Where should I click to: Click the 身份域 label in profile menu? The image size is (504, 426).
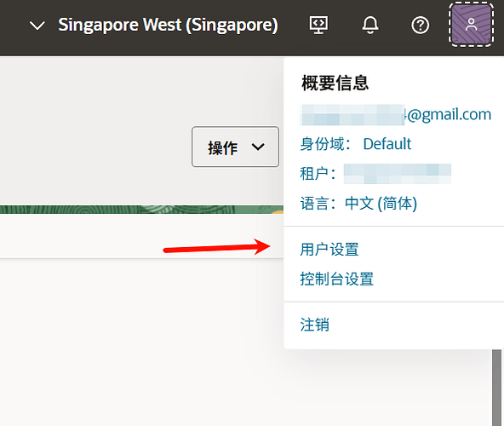point(325,144)
